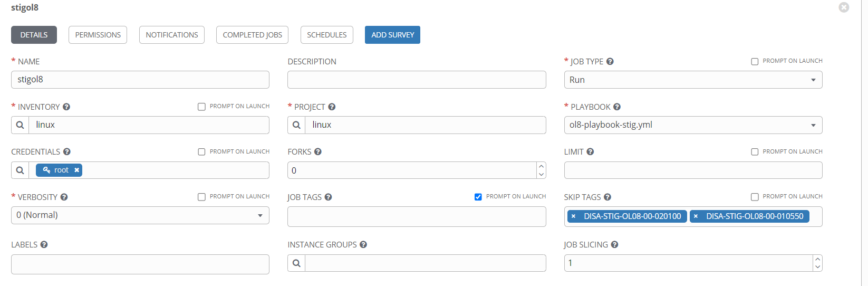Click the Inventory search magnifier icon
The width and height of the screenshot is (868, 286).
[x=20, y=125]
